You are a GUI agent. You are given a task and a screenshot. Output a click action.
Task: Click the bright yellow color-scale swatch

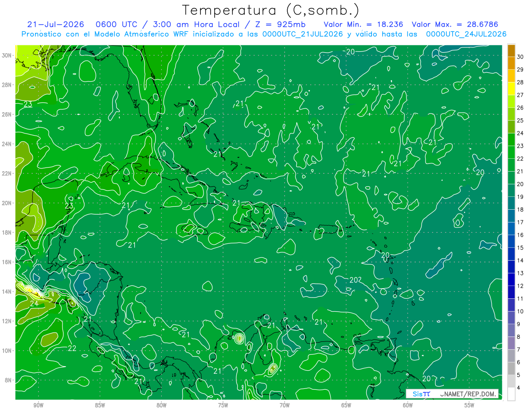pos(511,89)
